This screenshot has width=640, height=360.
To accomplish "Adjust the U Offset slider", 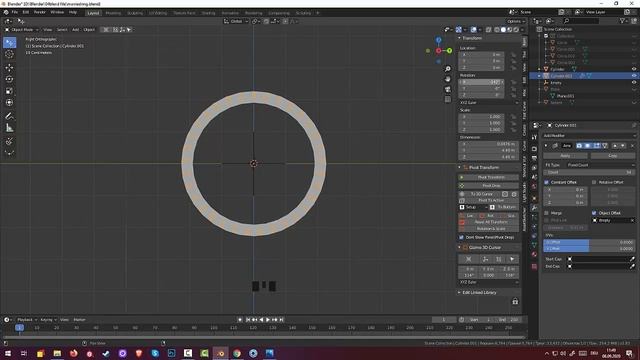I will (x=589, y=242).
